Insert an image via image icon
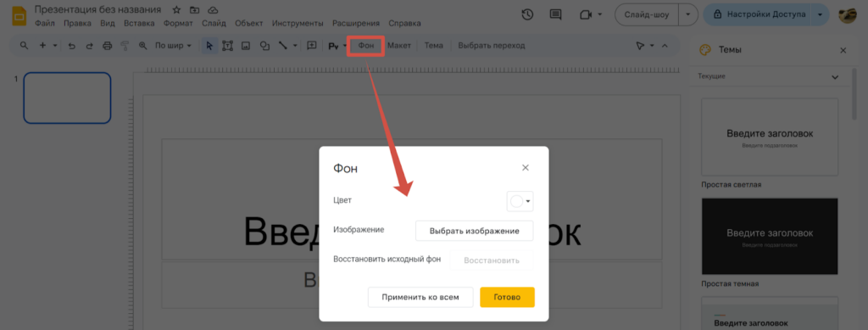The image size is (868, 330). click(x=246, y=46)
